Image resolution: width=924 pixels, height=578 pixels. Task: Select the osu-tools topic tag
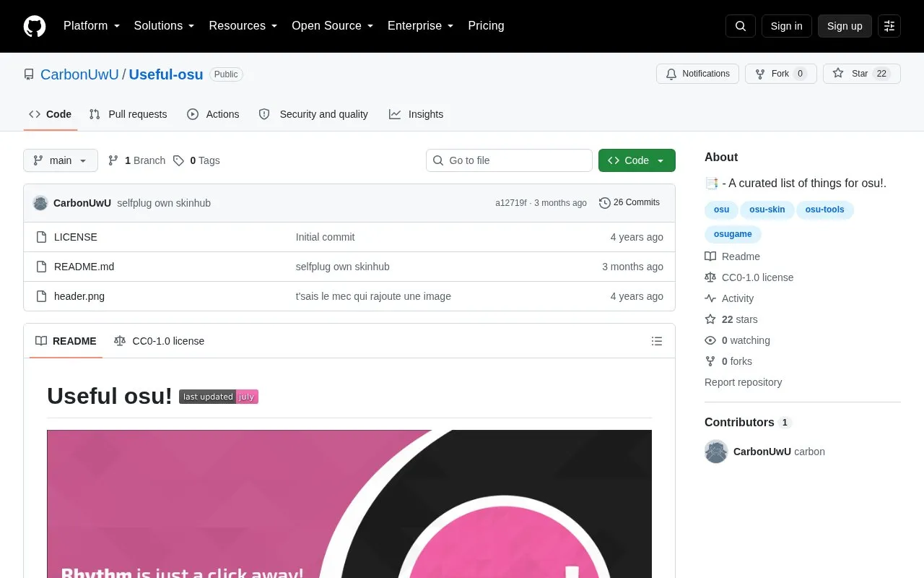point(825,210)
